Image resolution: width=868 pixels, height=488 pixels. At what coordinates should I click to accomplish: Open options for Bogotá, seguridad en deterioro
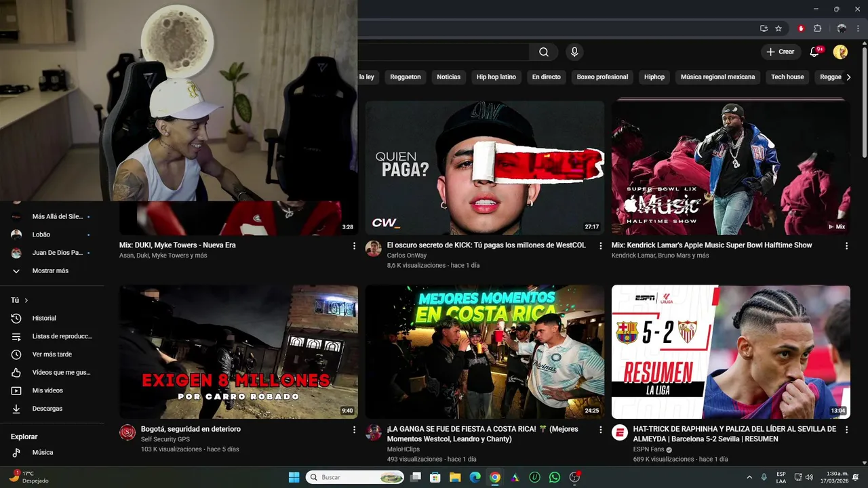click(354, 430)
